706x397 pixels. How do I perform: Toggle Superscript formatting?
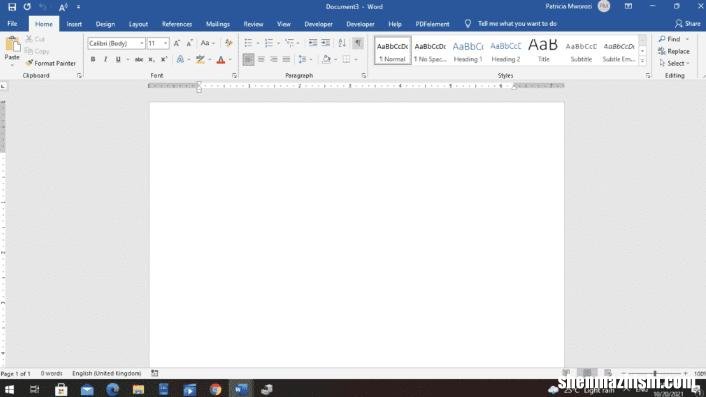164,59
